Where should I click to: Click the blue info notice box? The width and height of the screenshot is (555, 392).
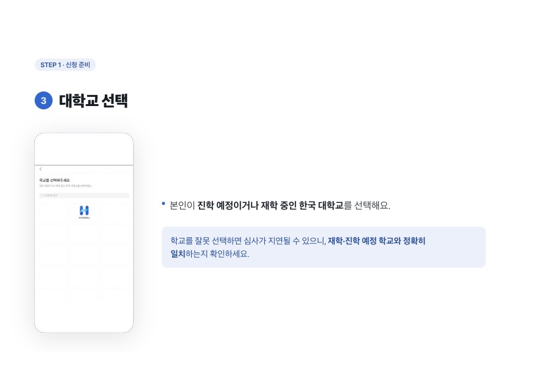pyautogui.click(x=324, y=247)
